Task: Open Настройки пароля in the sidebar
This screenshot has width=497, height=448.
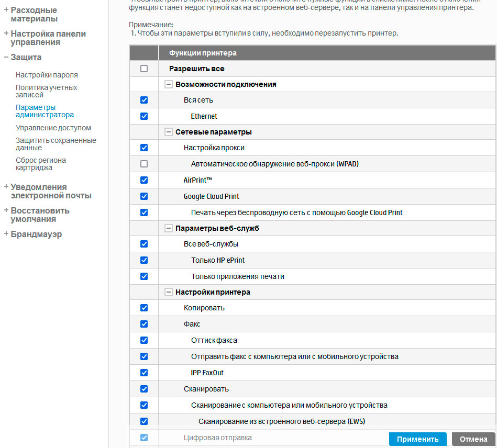Action: click(47, 75)
